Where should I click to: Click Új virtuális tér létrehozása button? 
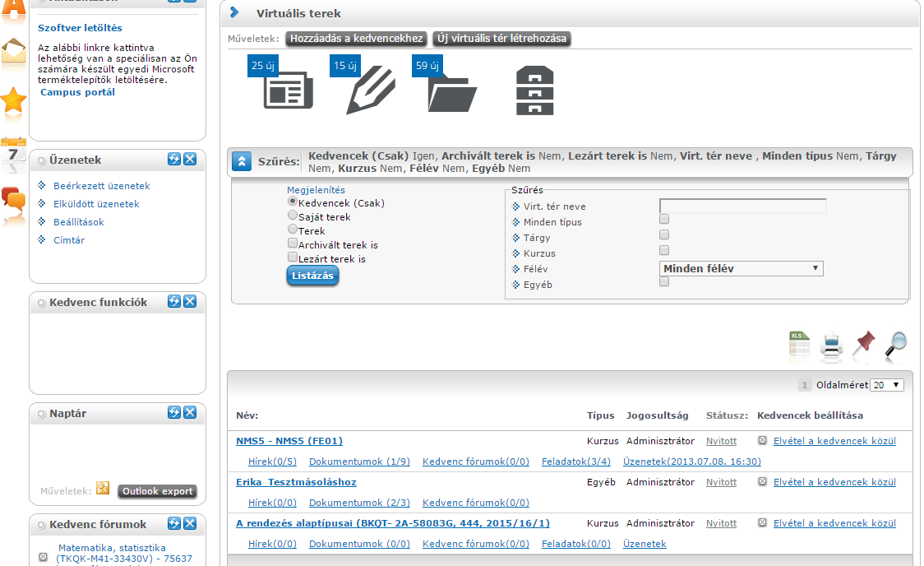[501, 39]
